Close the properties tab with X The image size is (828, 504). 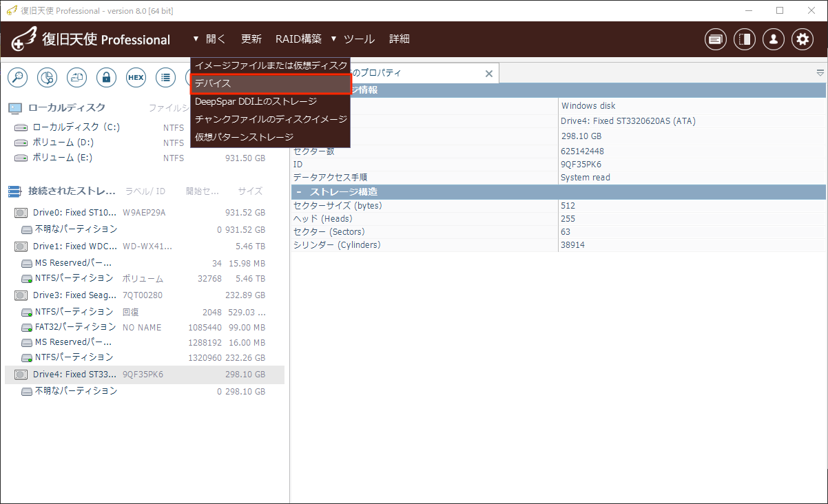489,73
